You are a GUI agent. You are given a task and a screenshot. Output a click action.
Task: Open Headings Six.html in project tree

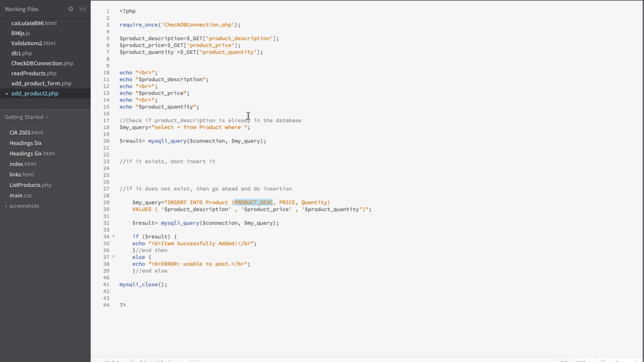point(32,154)
